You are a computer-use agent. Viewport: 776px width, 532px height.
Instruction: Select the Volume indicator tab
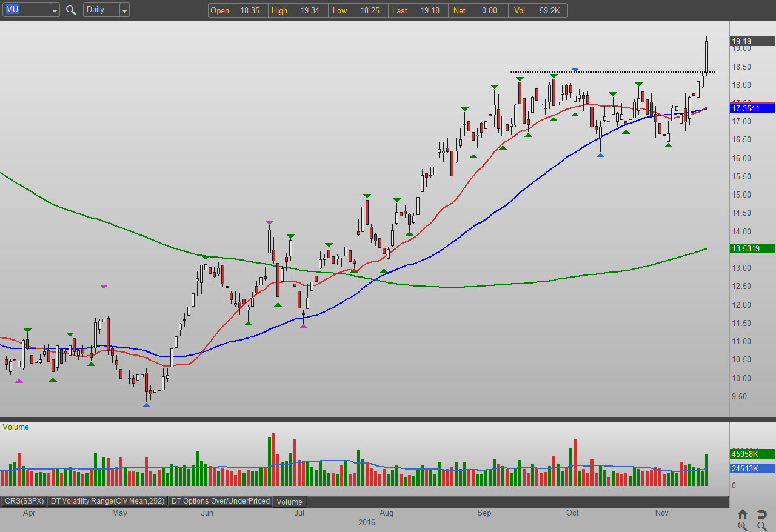[x=290, y=502]
